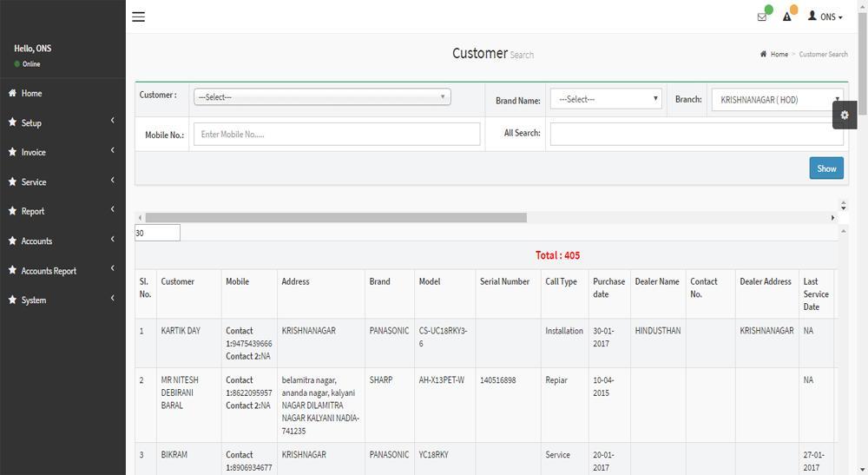Screen dimensions: 868x475
Task: Click the user profile icon
Action: [x=812, y=16]
